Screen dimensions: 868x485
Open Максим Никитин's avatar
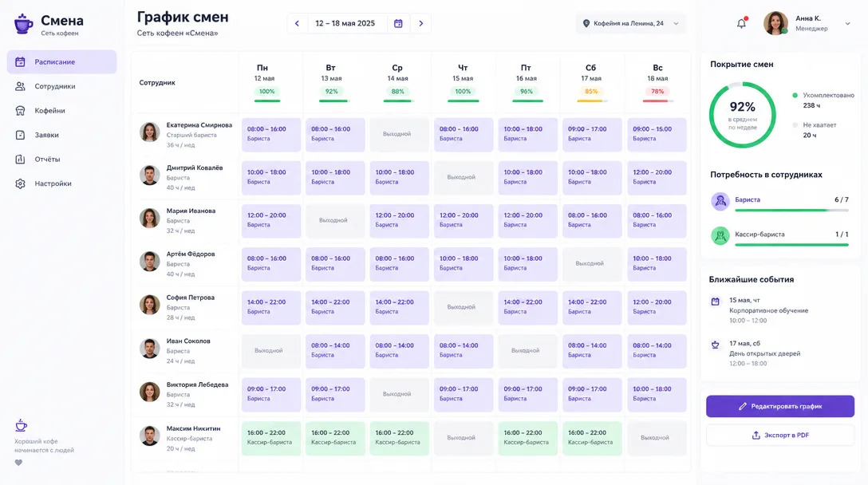[x=149, y=436]
